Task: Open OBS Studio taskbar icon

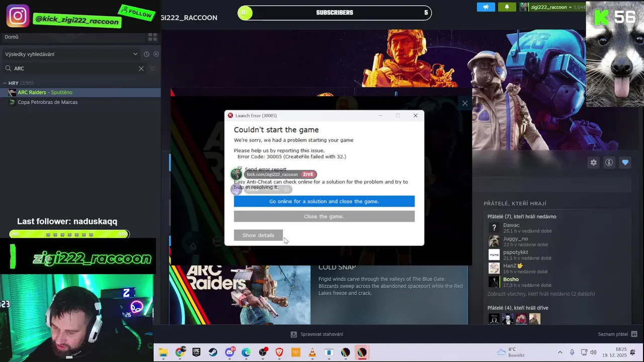Action: pyautogui.click(x=263, y=352)
